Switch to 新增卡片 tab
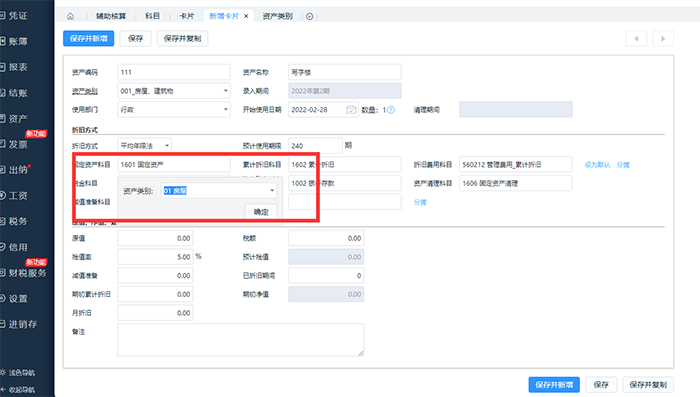The width and height of the screenshot is (700, 397). [224, 16]
